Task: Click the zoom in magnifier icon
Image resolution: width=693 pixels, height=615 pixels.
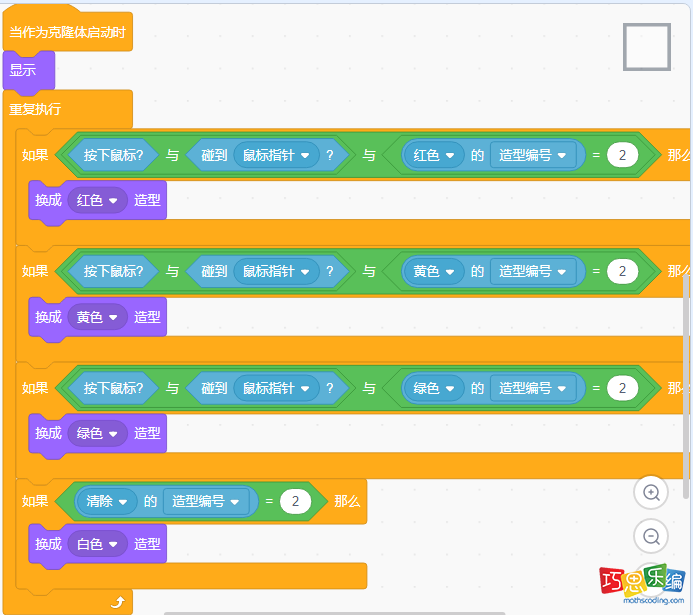Action: pos(651,492)
